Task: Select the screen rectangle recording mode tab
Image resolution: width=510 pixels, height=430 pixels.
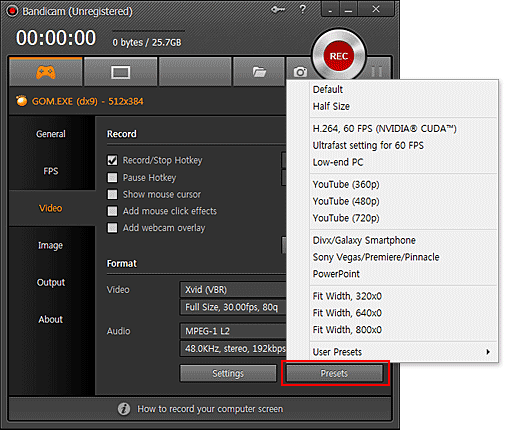Action: click(120, 72)
